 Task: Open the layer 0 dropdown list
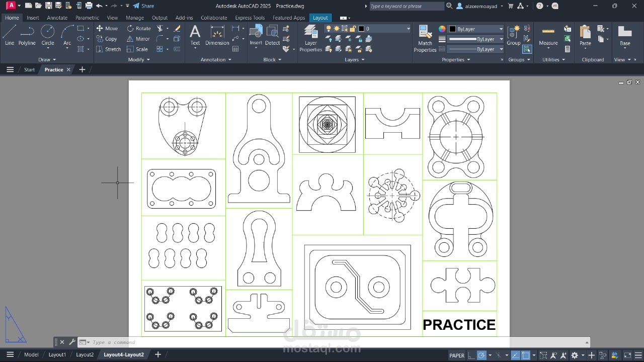tap(408, 29)
